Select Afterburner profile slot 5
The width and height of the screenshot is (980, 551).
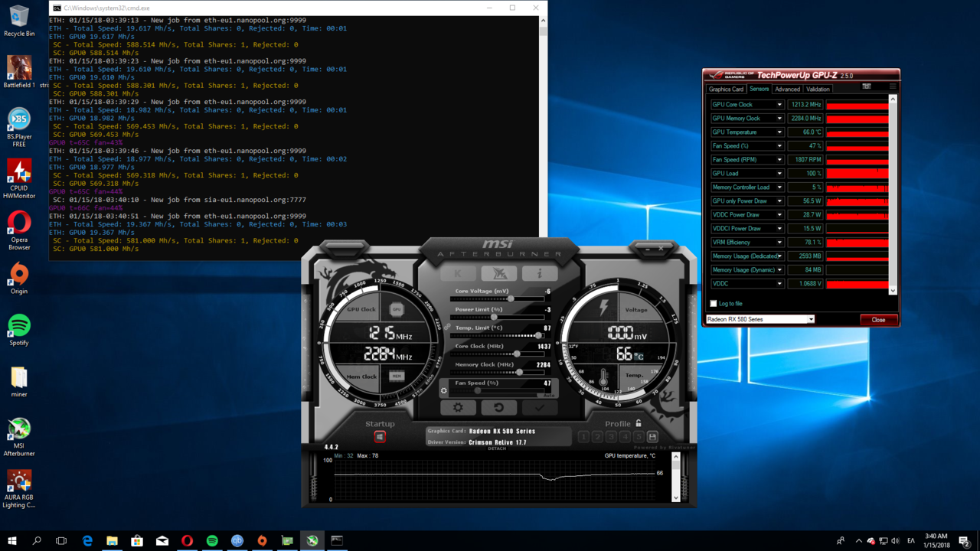[639, 436]
